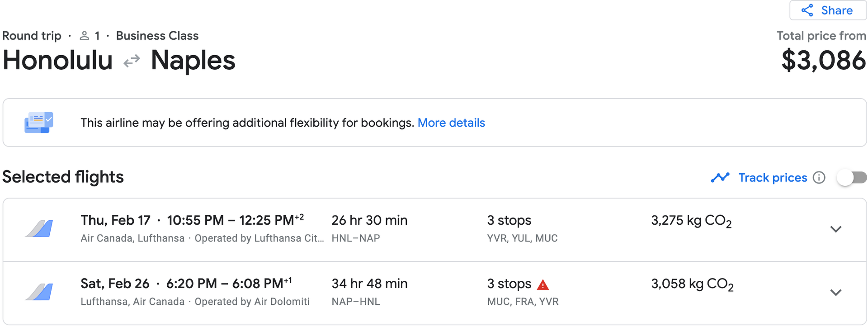Click the Honolulu origin label

(x=57, y=61)
